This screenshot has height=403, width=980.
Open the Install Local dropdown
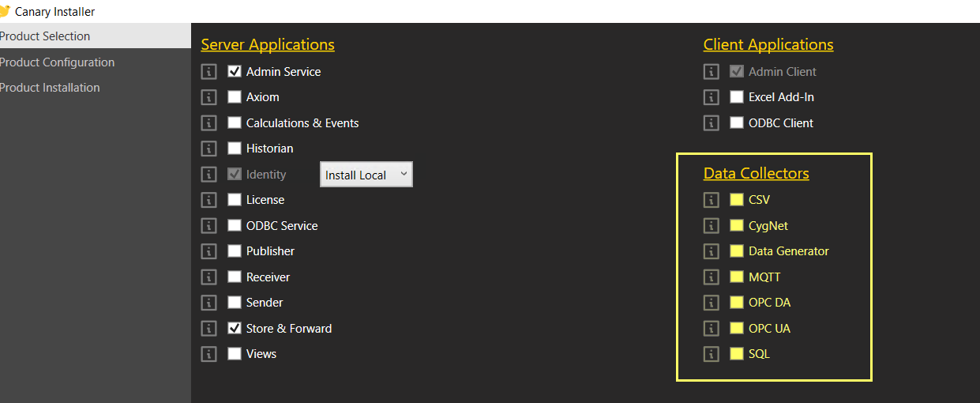point(366,175)
